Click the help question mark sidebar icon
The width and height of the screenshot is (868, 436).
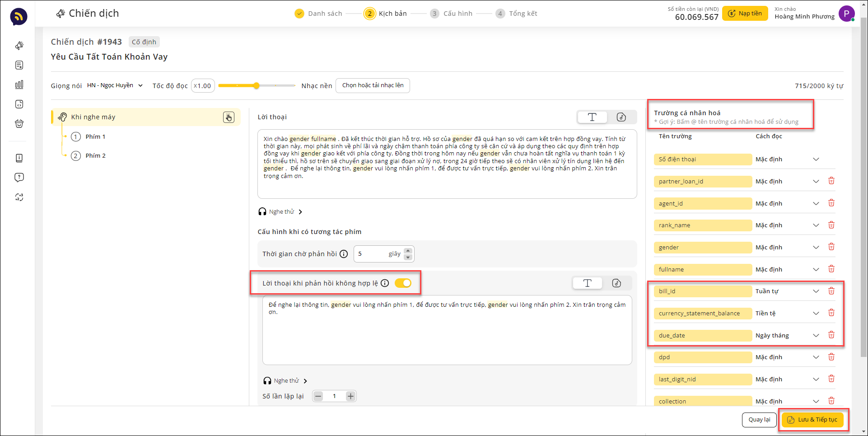(19, 178)
